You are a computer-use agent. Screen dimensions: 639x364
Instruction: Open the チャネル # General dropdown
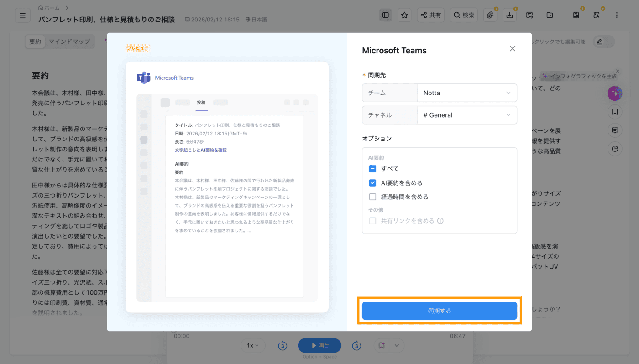467,115
